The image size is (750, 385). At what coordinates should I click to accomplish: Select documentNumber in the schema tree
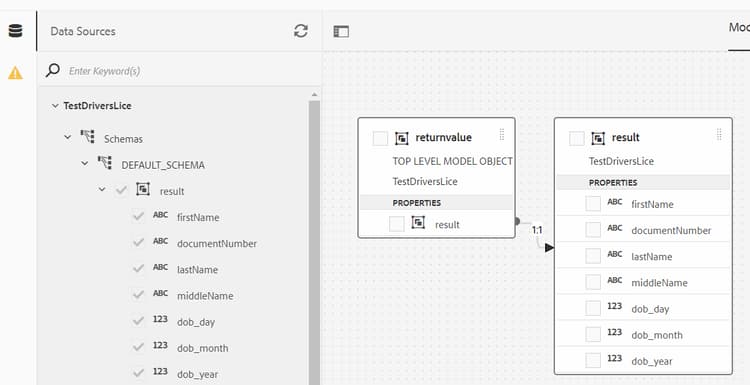(217, 243)
